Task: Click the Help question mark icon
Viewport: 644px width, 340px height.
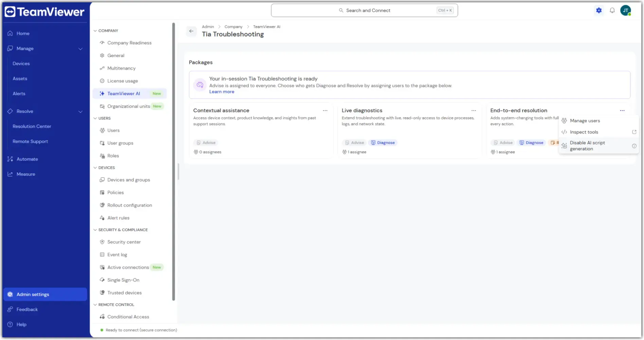Action: click(x=10, y=324)
